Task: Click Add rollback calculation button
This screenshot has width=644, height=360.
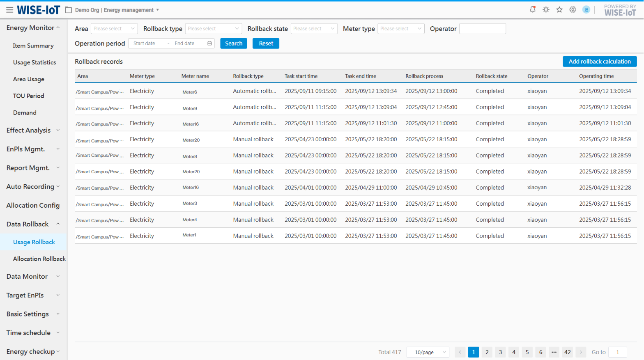Action: [599, 62]
